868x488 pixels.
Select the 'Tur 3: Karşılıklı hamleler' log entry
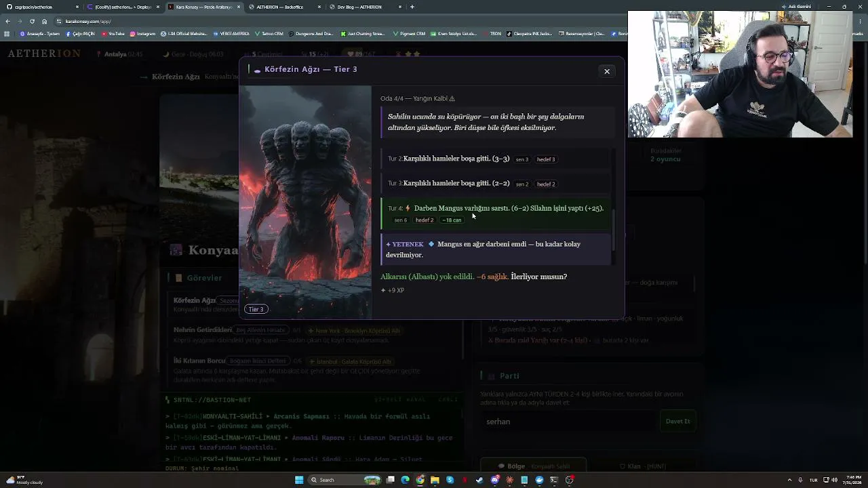tap(496, 184)
